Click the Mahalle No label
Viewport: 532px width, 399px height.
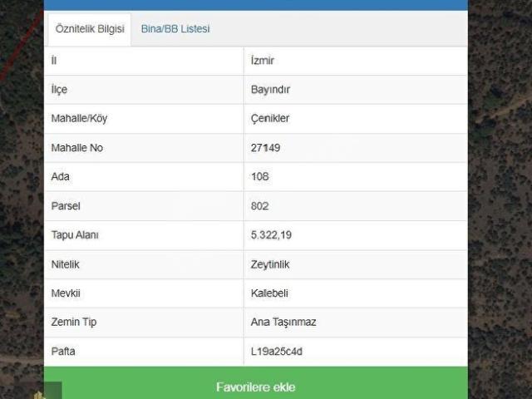77,148
